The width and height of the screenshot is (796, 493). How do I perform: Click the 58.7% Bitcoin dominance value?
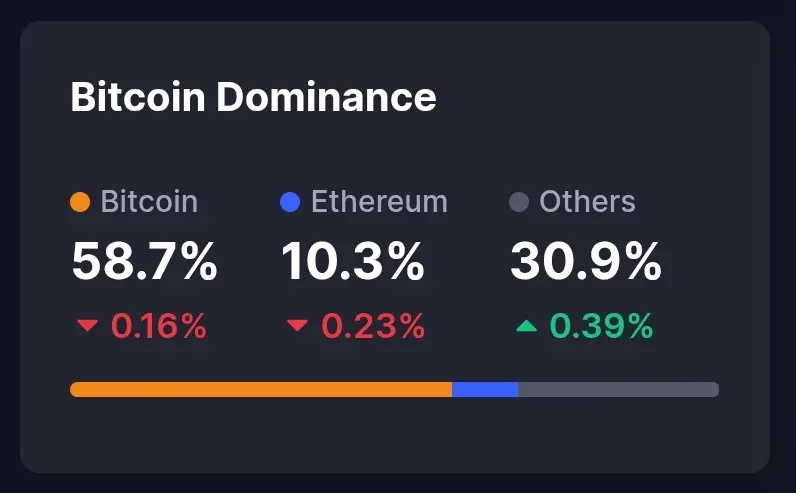(144, 262)
